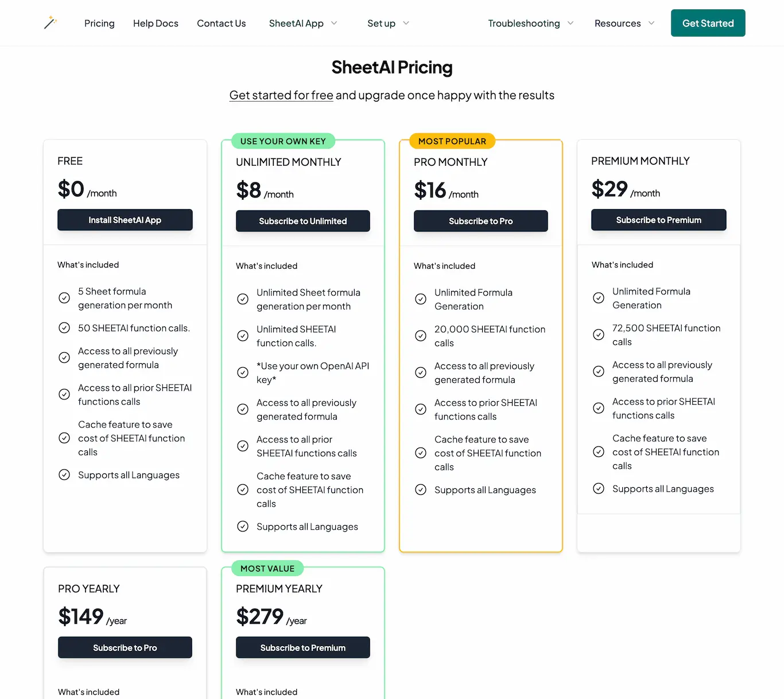Click the SheetAI magic wand logo

coord(51,23)
